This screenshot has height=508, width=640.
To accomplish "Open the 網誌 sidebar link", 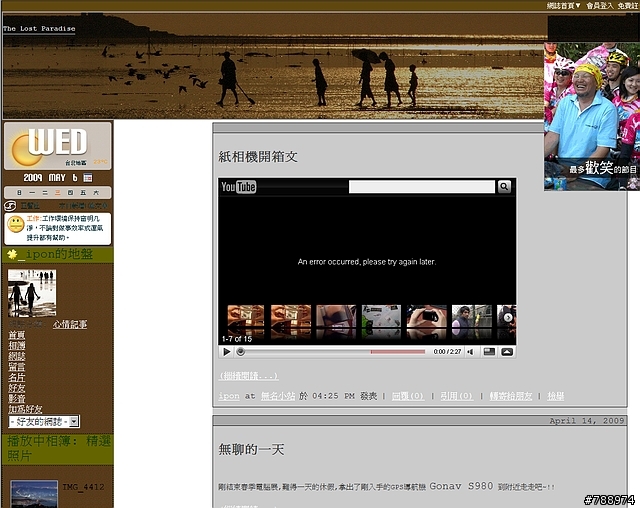I will [17, 356].
